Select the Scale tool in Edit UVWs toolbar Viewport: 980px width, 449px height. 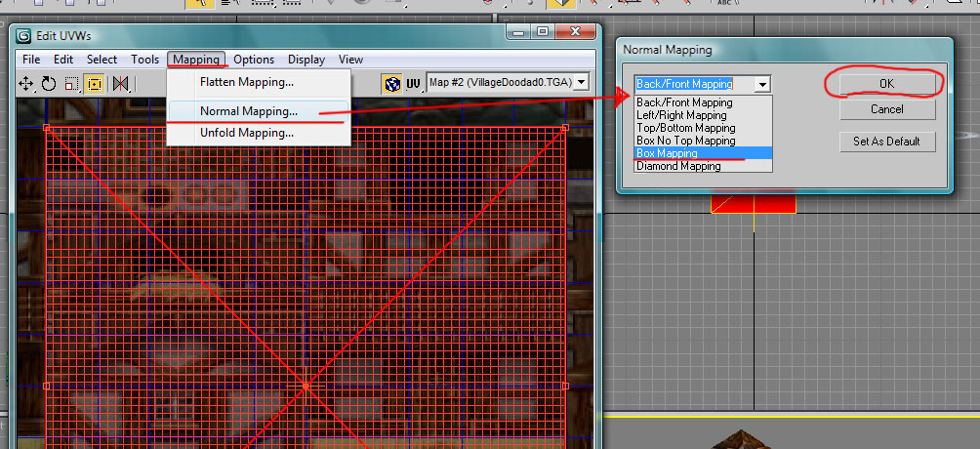click(x=71, y=83)
